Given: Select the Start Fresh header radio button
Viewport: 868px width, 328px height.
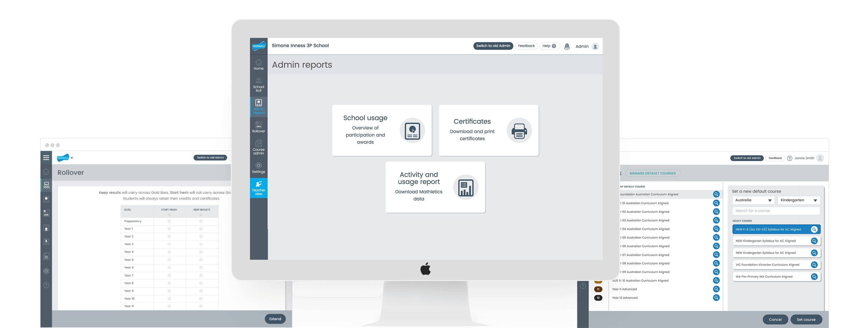Looking at the screenshot, I should click(169, 215).
